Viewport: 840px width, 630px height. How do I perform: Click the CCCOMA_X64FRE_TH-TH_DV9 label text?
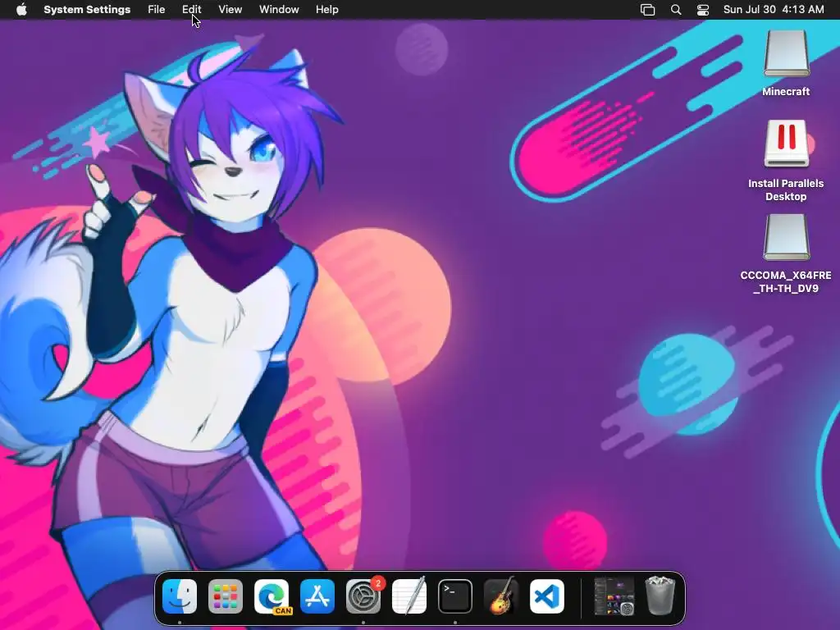[x=786, y=282]
